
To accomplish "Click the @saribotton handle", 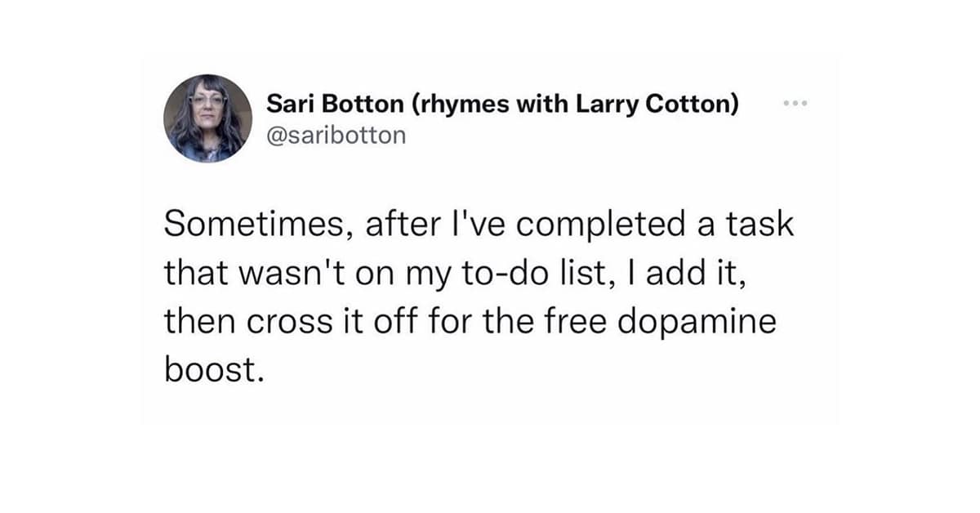I will (x=336, y=135).
